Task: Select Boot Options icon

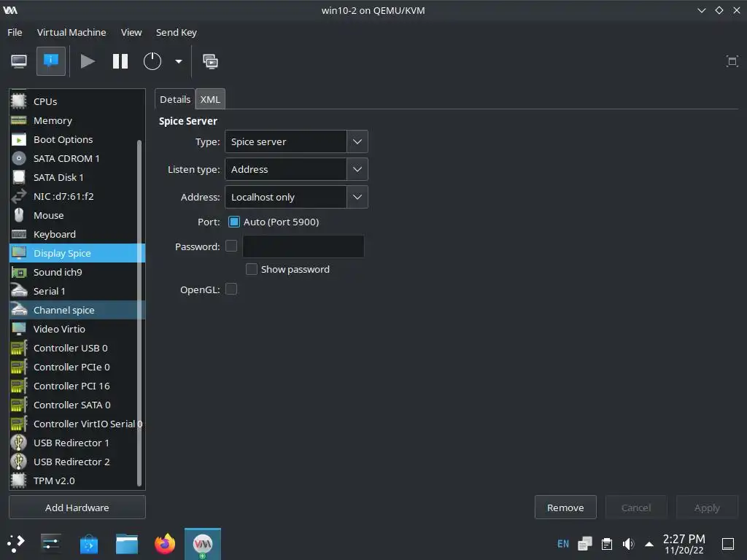Action: click(18, 139)
